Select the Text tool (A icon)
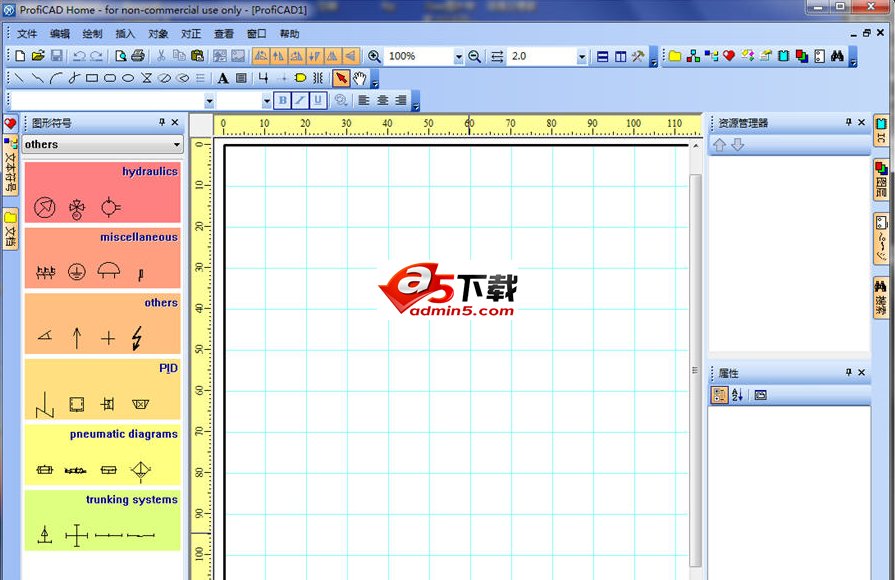This screenshot has width=895, height=580. coord(223,78)
